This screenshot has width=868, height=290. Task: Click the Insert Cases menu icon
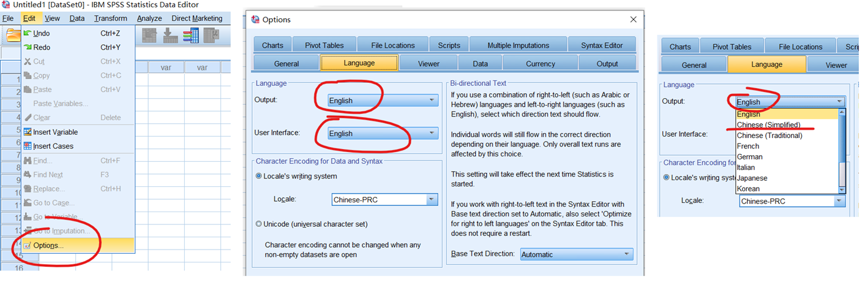coord(28,146)
